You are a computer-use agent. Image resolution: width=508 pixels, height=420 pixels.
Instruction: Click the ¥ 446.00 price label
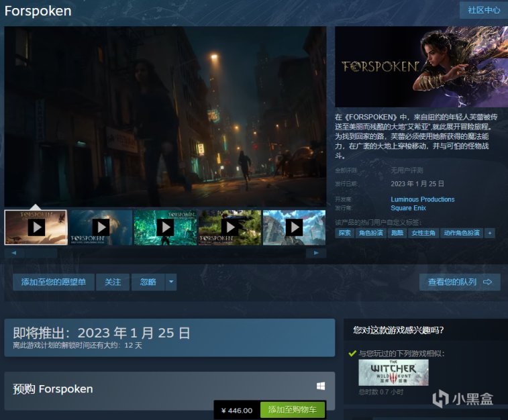point(237,411)
